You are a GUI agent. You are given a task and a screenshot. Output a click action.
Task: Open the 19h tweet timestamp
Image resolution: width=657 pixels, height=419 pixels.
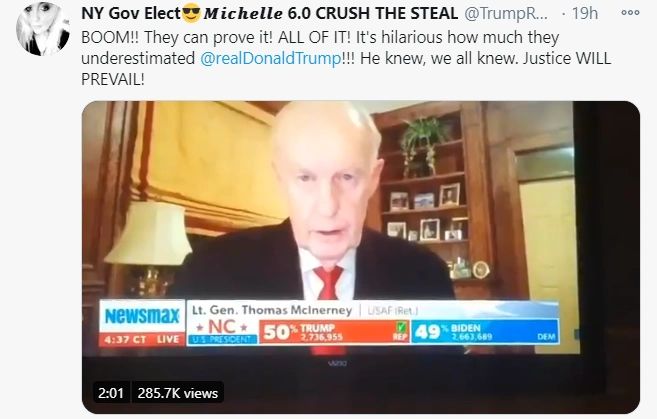pos(584,13)
